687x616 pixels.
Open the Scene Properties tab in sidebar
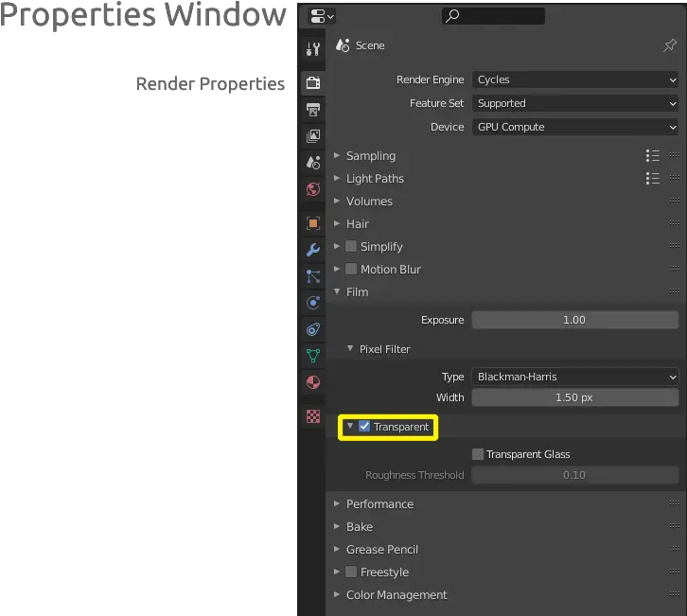pyautogui.click(x=313, y=163)
